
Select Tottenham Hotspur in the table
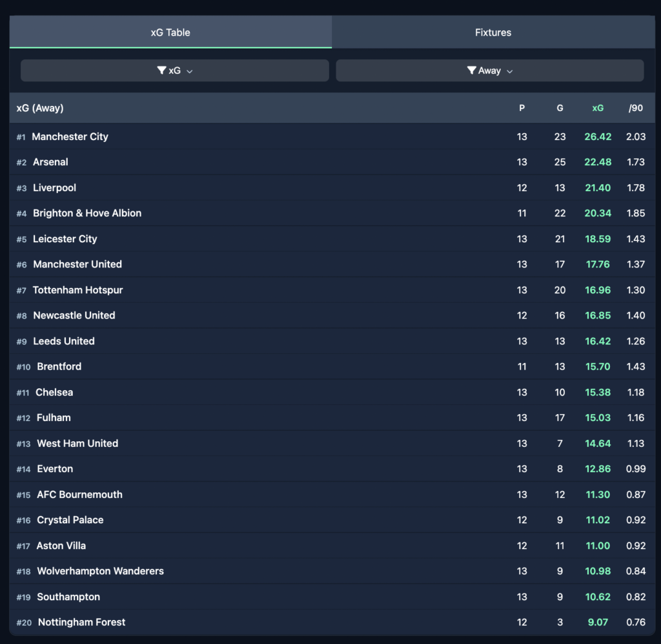tap(77, 290)
